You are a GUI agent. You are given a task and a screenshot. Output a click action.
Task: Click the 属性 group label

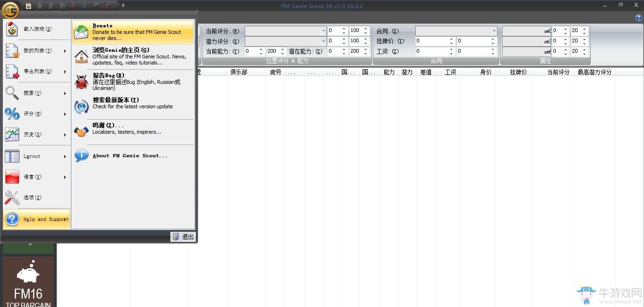click(545, 61)
